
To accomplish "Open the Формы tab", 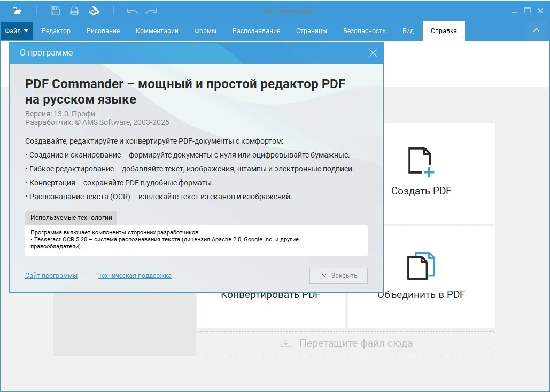I will [205, 31].
